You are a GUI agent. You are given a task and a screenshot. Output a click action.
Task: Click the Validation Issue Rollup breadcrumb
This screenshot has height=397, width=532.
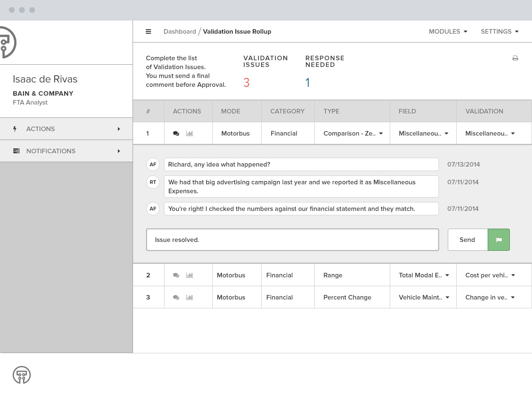[237, 31]
